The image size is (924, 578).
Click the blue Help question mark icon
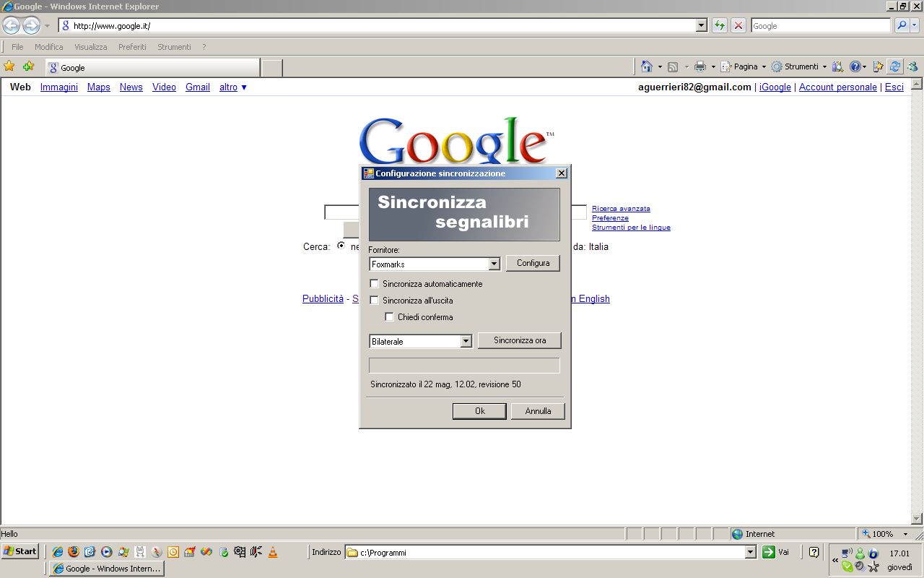point(855,66)
